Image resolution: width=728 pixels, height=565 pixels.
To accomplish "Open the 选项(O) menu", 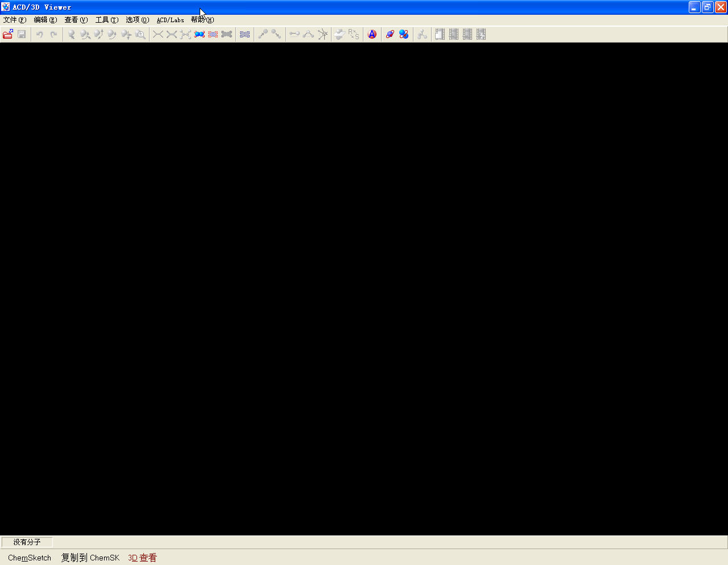I will (x=138, y=20).
